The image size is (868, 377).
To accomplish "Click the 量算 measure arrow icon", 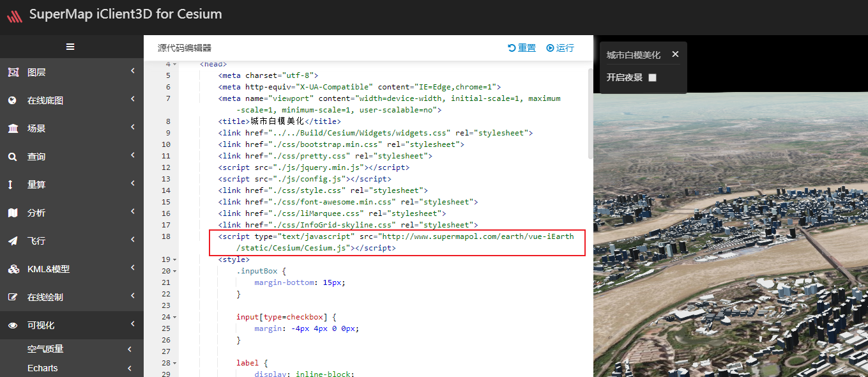I will [x=10, y=185].
